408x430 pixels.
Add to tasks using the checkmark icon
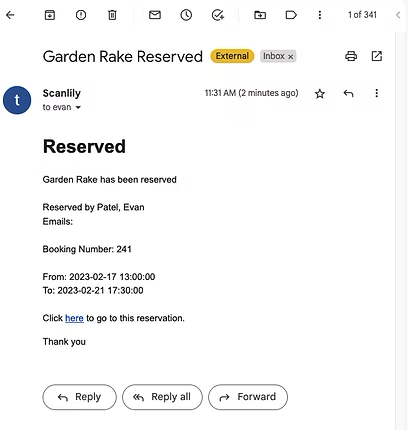coord(218,15)
